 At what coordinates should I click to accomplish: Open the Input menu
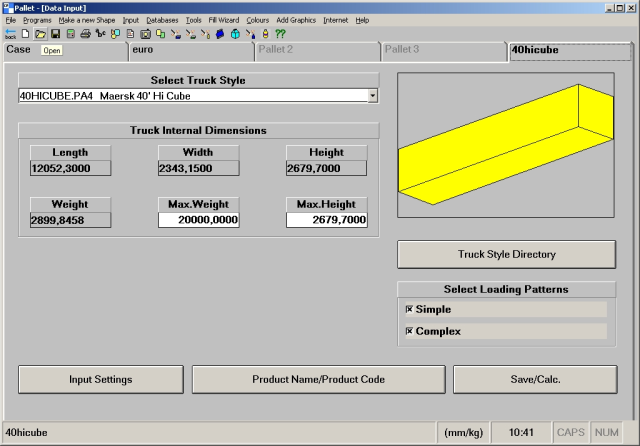tap(131, 20)
